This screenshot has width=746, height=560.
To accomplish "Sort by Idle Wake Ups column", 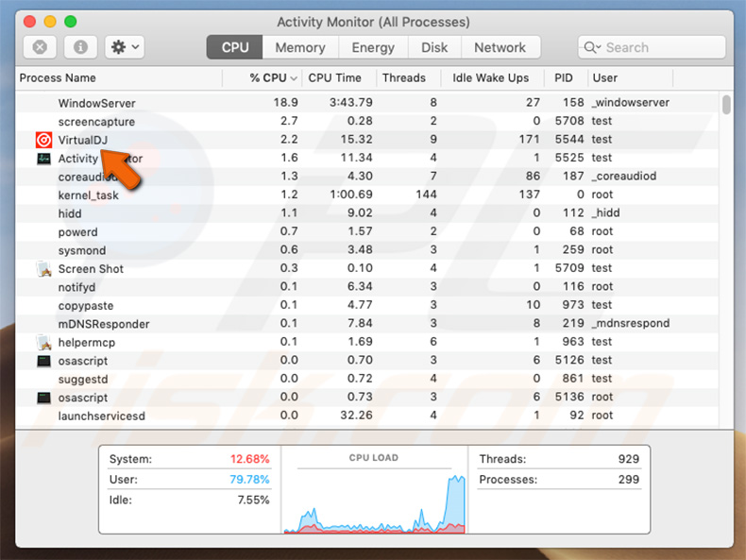I will 490,77.
